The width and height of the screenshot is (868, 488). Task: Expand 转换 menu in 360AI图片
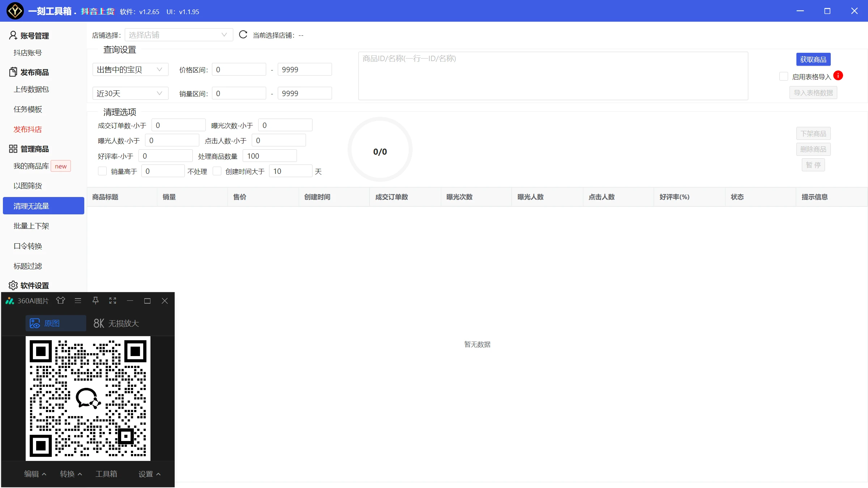click(x=71, y=474)
